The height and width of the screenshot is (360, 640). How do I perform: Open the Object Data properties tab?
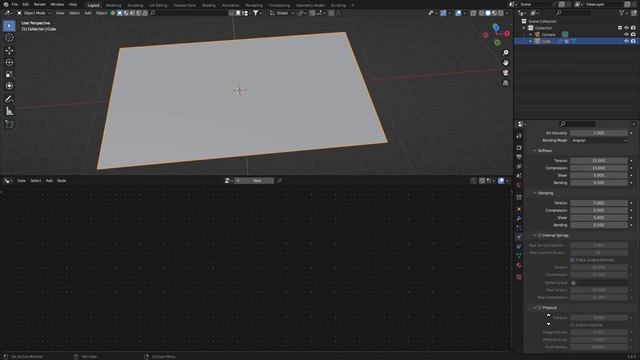519,256
